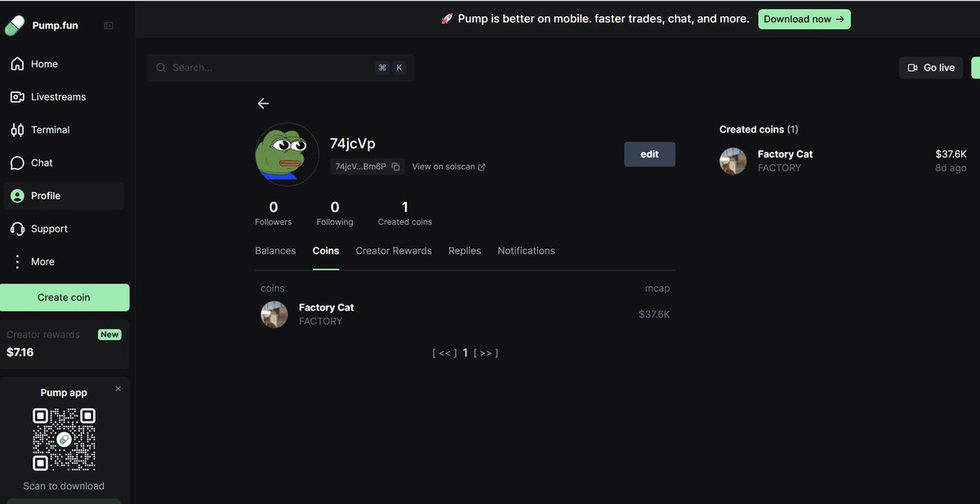Switch to the Notifications tab
This screenshot has height=504, width=980.
[x=526, y=251]
